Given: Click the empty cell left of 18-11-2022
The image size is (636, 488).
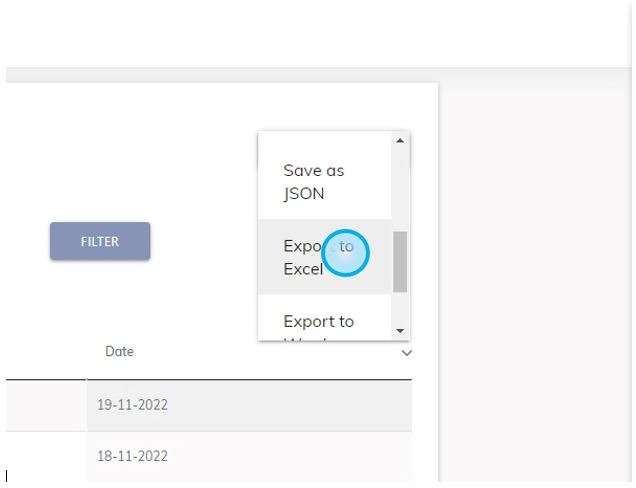Looking at the screenshot, I should coord(46,456).
